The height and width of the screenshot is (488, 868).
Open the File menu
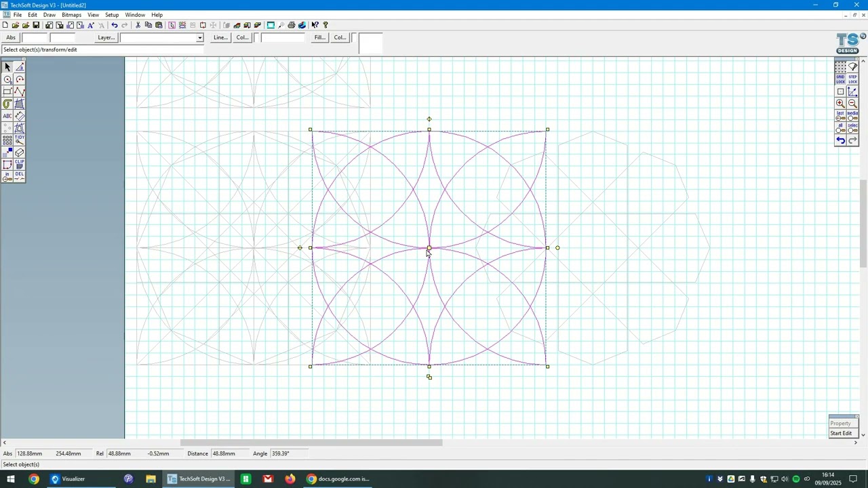click(18, 15)
